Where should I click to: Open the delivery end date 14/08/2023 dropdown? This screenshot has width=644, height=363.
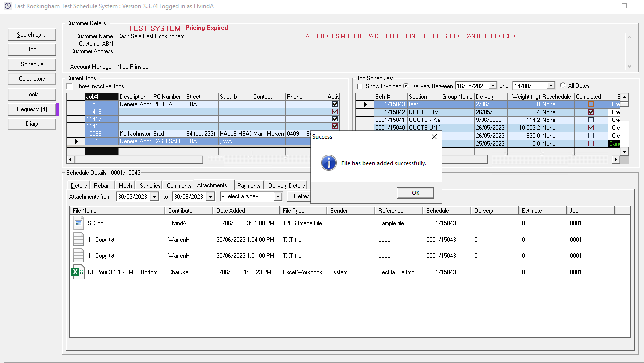click(x=550, y=86)
